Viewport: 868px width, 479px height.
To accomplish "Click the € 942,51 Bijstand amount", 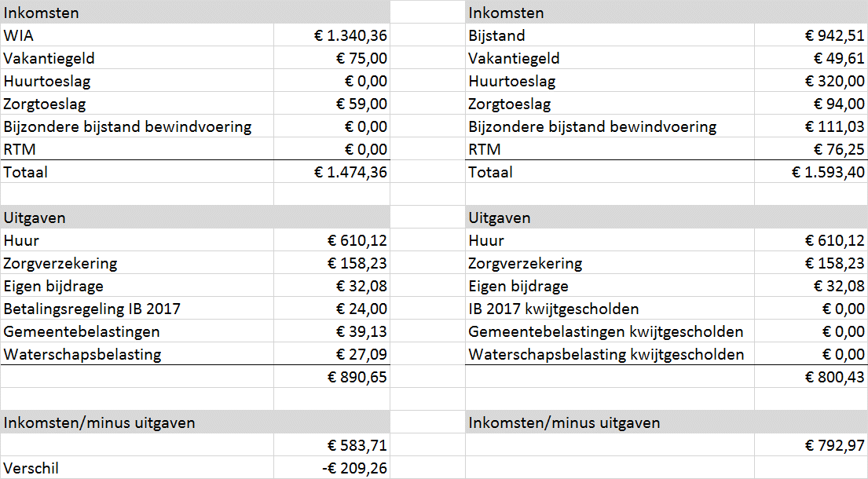I will pos(834,35).
